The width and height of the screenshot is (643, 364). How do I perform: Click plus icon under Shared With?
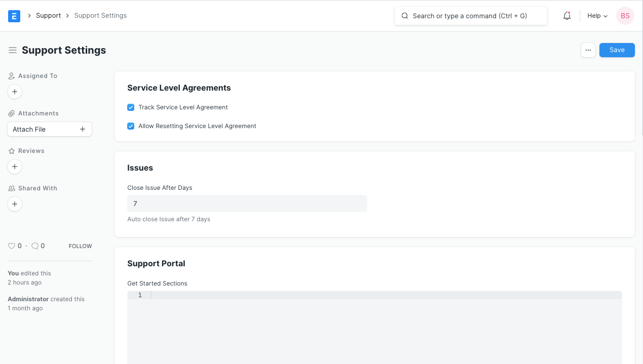coord(15,204)
